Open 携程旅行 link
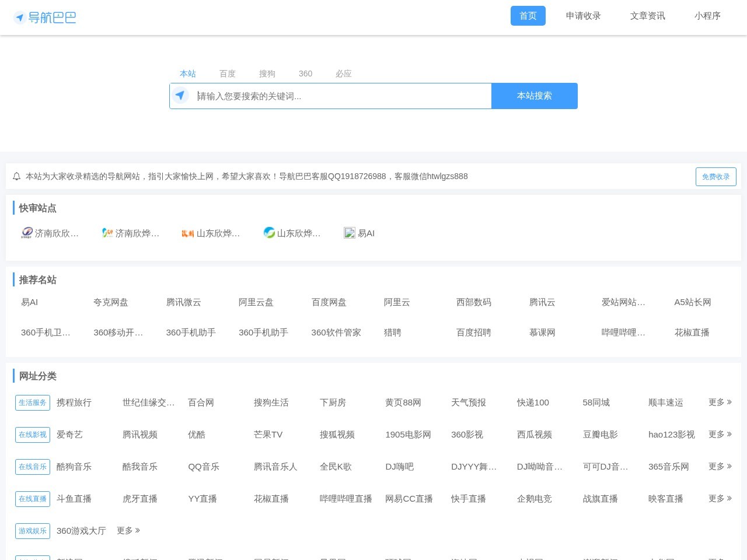The width and height of the screenshot is (747, 560). pos(74,402)
